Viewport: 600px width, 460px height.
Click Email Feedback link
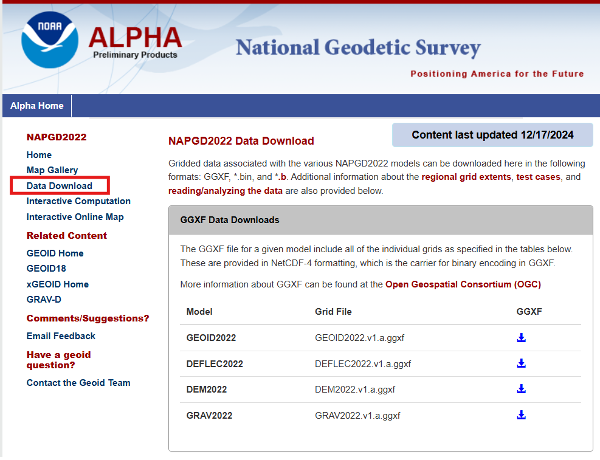(x=61, y=336)
